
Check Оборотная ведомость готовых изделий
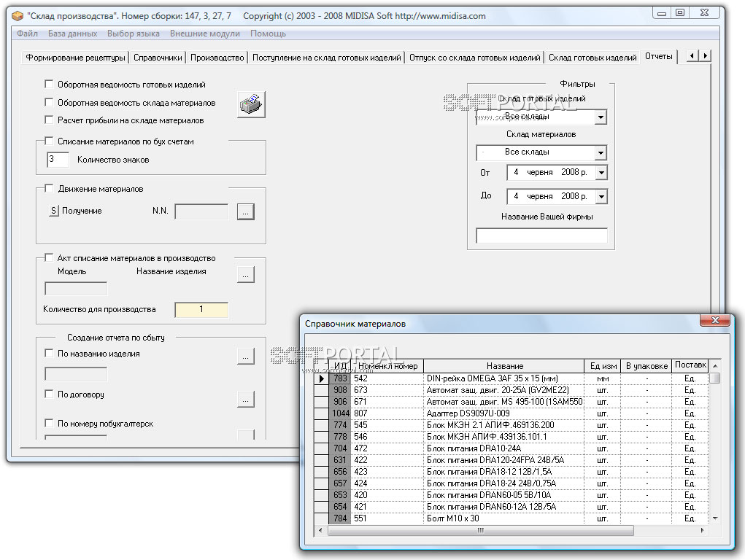[x=48, y=84]
